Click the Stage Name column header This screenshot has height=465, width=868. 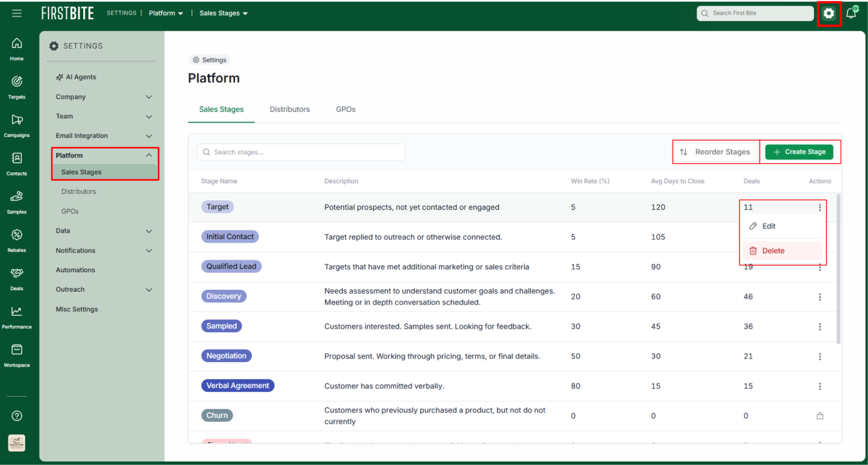219,181
